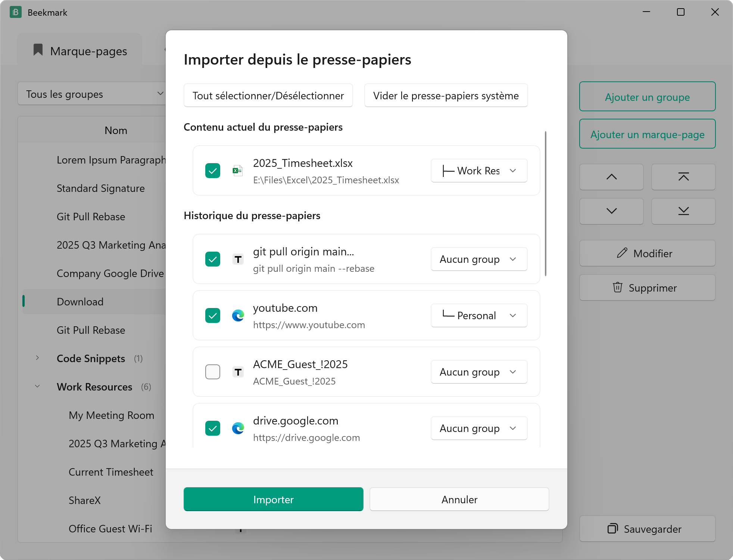Move item to top with the top arrow button
This screenshot has height=560, width=733.
coord(683,177)
